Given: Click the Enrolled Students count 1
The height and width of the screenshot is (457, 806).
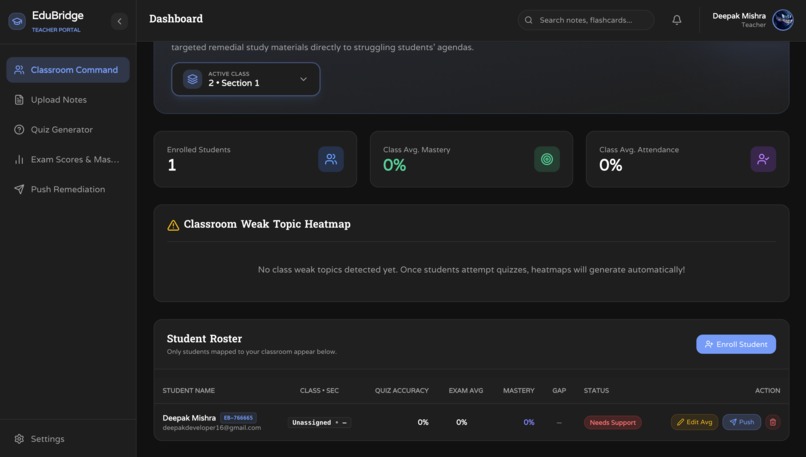Looking at the screenshot, I should point(172,165).
